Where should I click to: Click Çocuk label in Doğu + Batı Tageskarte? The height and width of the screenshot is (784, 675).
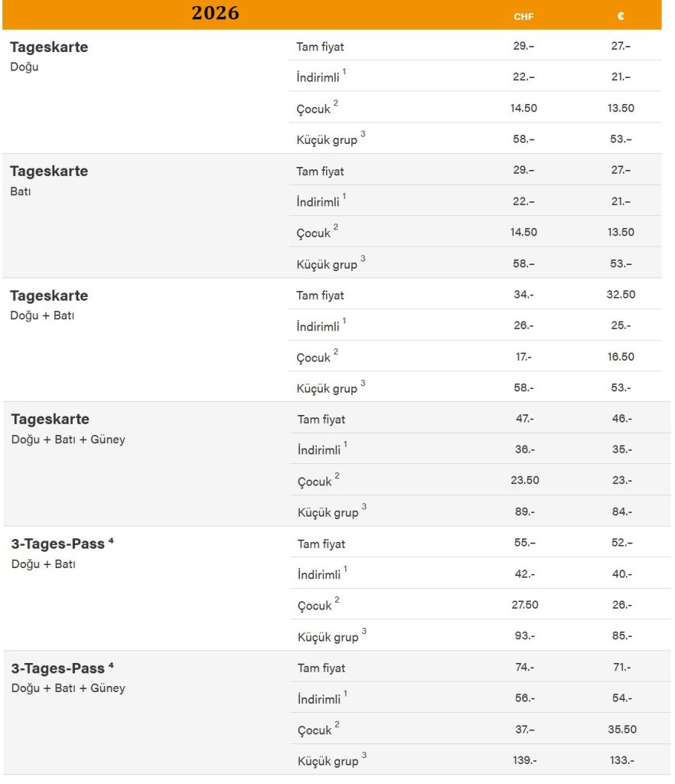click(314, 358)
